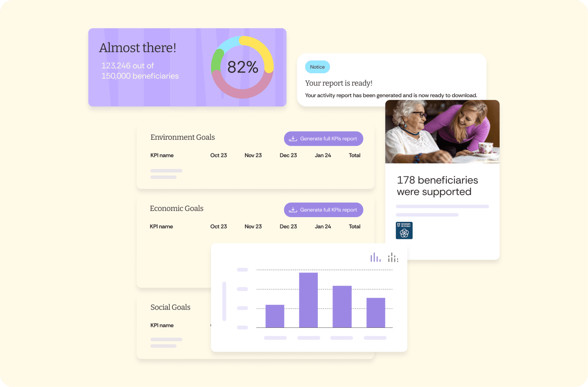588x387 pixels.
Task: Click the Notice badge label
Action: [317, 67]
